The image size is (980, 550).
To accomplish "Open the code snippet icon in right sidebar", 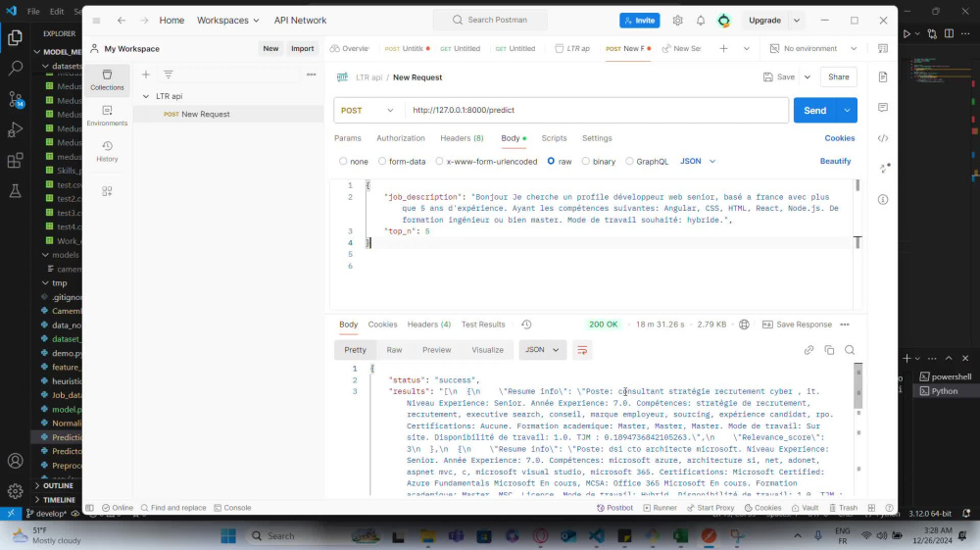I will pos(883,138).
